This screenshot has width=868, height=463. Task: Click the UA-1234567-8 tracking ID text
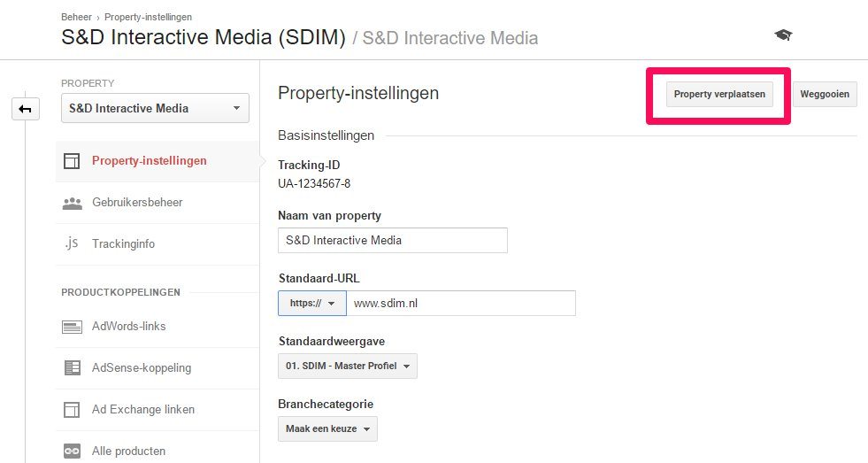(314, 183)
